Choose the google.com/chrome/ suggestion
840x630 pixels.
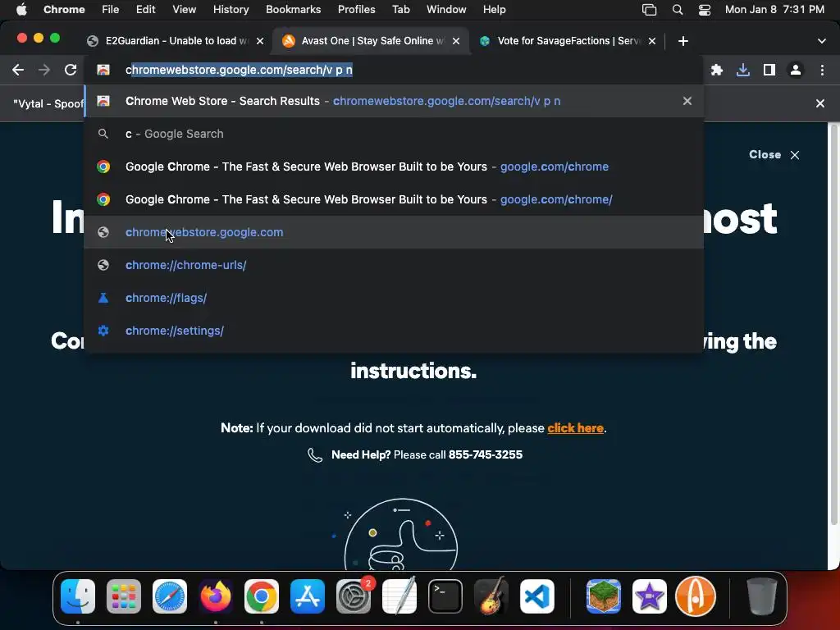click(394, 199)
